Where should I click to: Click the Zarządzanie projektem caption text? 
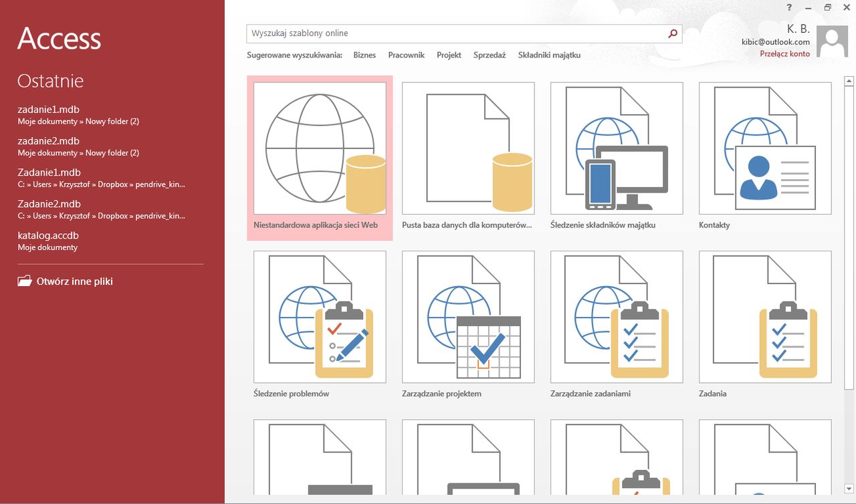pos(441,394)
